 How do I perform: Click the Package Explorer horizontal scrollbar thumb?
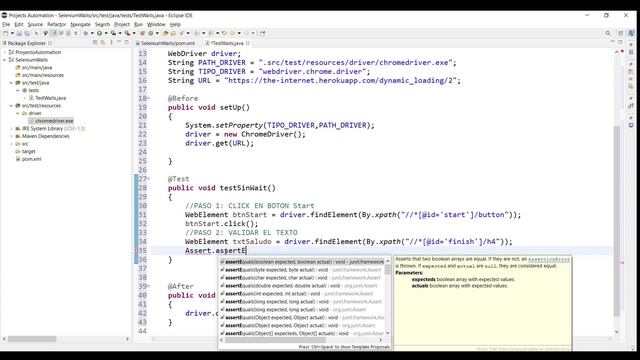32,339
